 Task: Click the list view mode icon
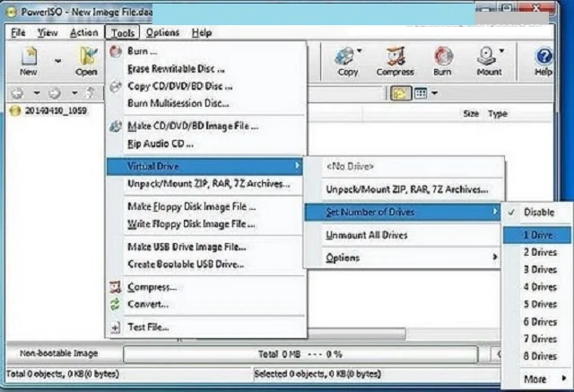[x=421, y=93]
